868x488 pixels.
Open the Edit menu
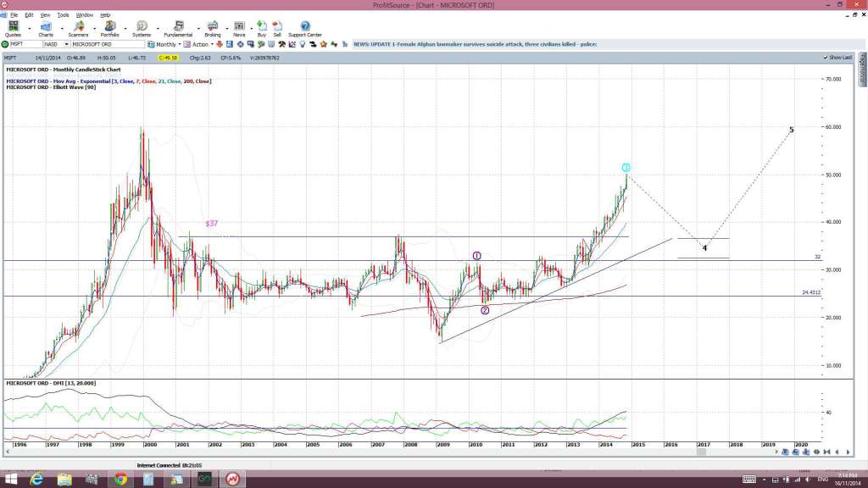[x=29, y=15]
